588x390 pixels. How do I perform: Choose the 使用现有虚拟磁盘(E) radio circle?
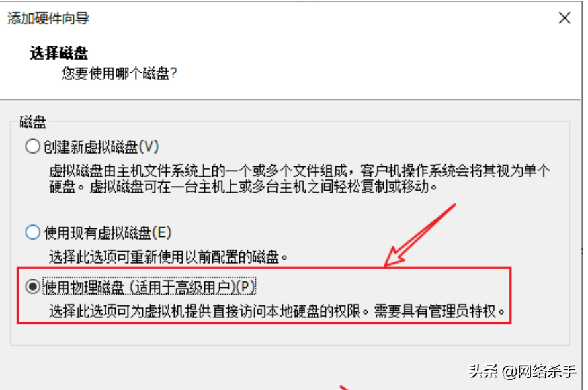33,232
